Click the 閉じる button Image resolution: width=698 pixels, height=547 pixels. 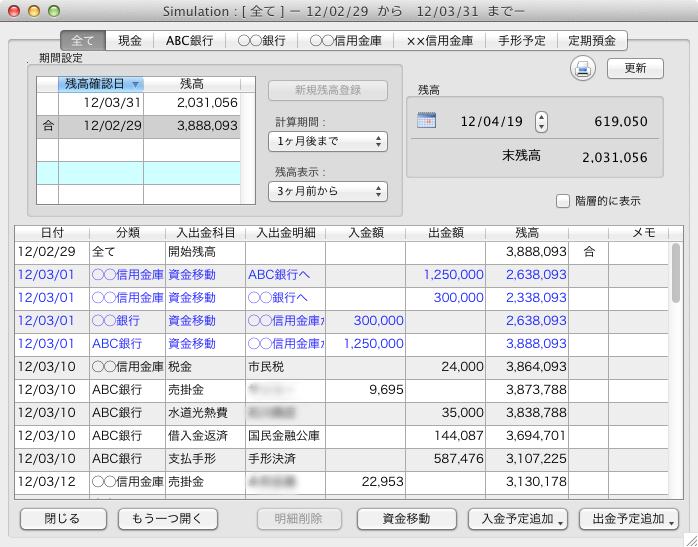[63, 519]
